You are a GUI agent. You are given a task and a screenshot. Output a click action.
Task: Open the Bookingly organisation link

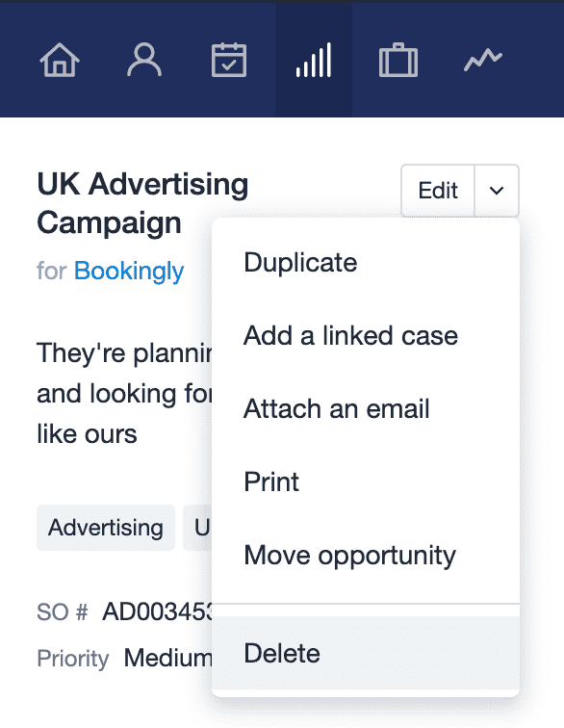pyautogui.click(x=129, y=271)
